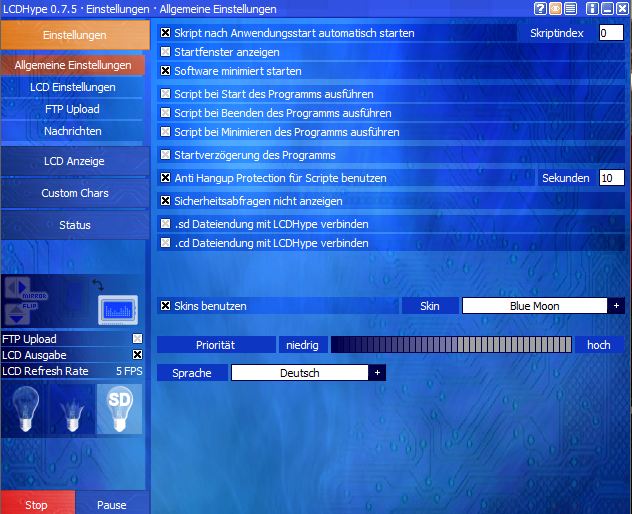Click the orange diamond icon in title bar
632x514 pixels.
click(x=555, y=8)
